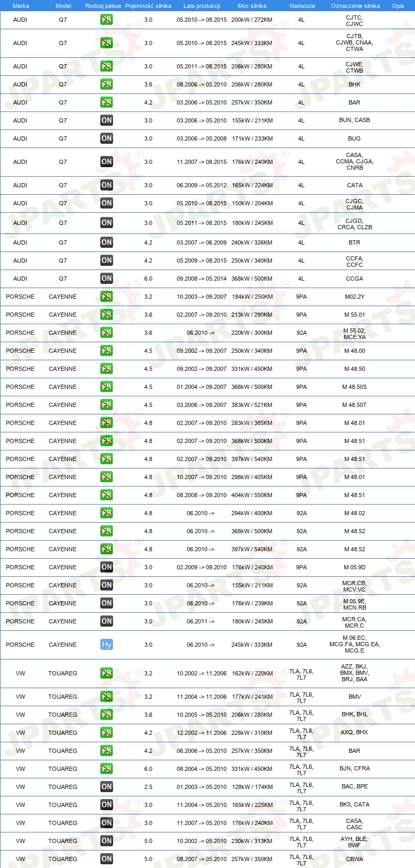Screen dimensions: 415x868
Task: Click the blue Hy hybrid icon in Cayenne row
Action: tap(107, 645)
